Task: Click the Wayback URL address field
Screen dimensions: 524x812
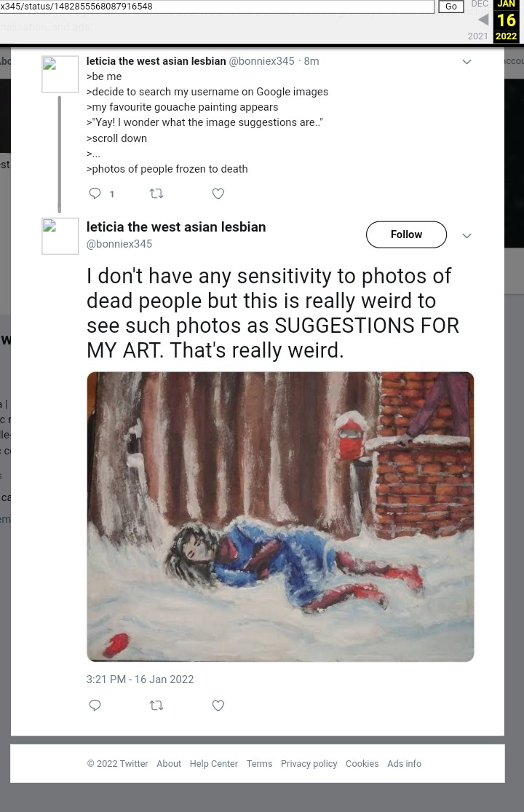Action: [217, 7]
